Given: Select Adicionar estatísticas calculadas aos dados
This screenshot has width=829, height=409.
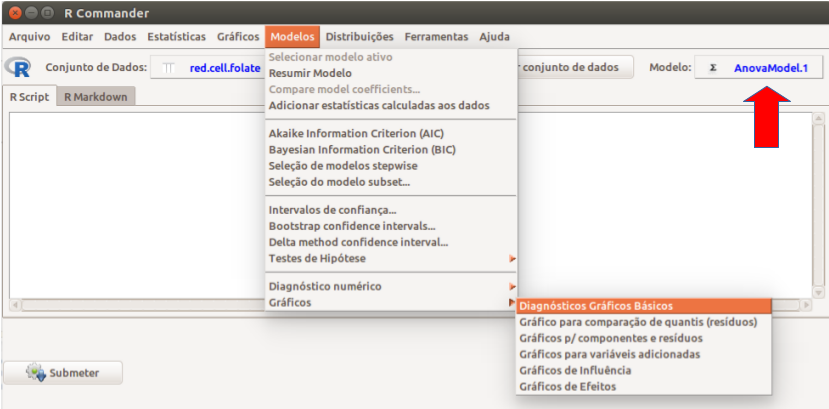Looking at the screenshot, I should (x=391, y=105).
